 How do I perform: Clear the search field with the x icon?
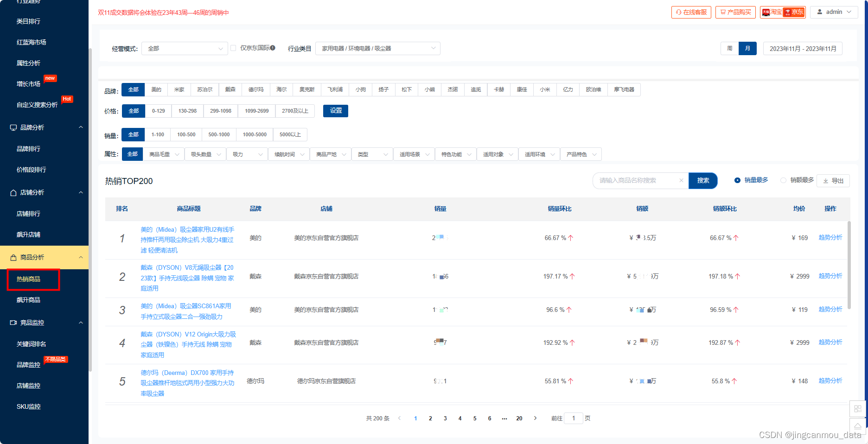point(681,180)
